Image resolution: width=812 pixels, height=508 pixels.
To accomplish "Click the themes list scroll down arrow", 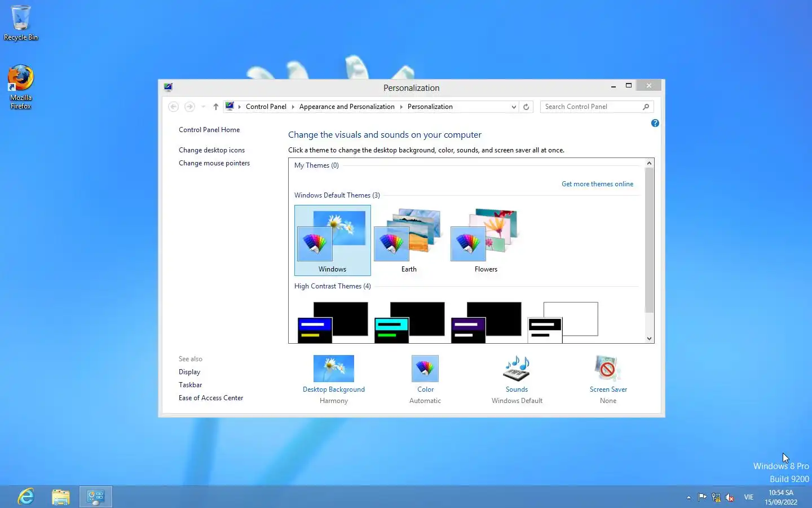I will coord(649,339).
